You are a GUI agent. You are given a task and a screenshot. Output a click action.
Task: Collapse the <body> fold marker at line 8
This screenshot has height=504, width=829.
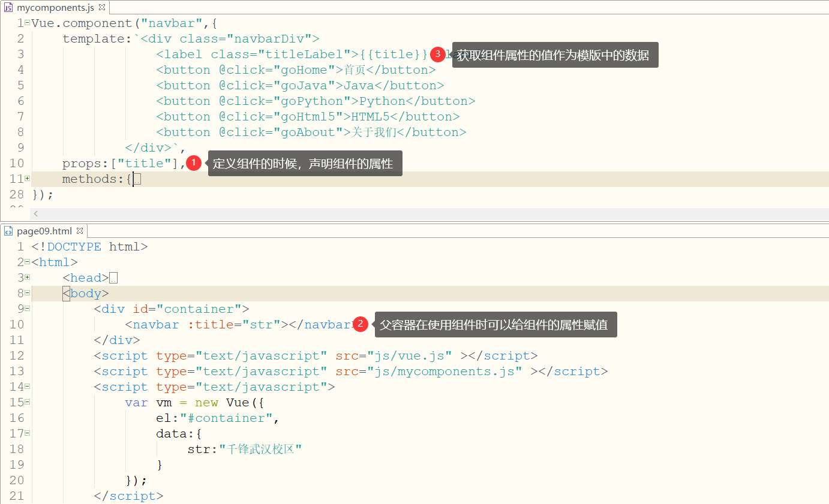[28, 293]
